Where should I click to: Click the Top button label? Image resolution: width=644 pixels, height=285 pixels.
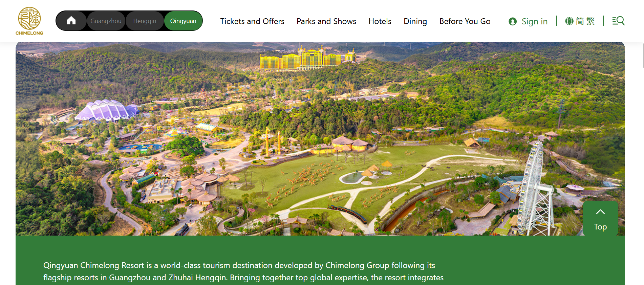pos(600,227)
